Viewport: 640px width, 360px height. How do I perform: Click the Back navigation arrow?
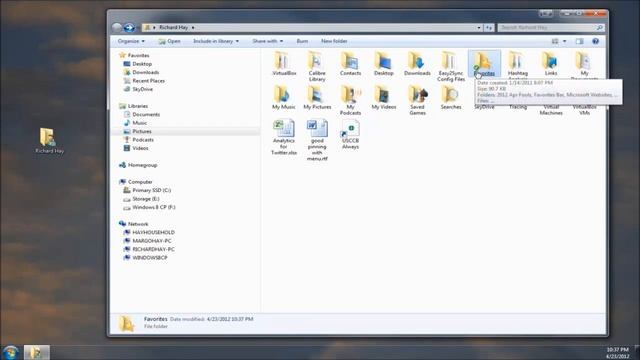[x=117, y=27]
